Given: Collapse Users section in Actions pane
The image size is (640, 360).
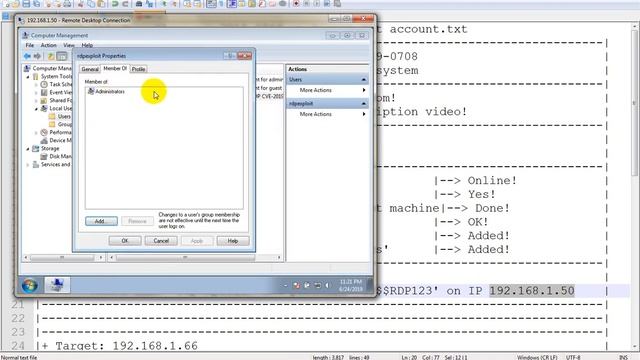Looking at the screenshot, I should tap(363, 80).
